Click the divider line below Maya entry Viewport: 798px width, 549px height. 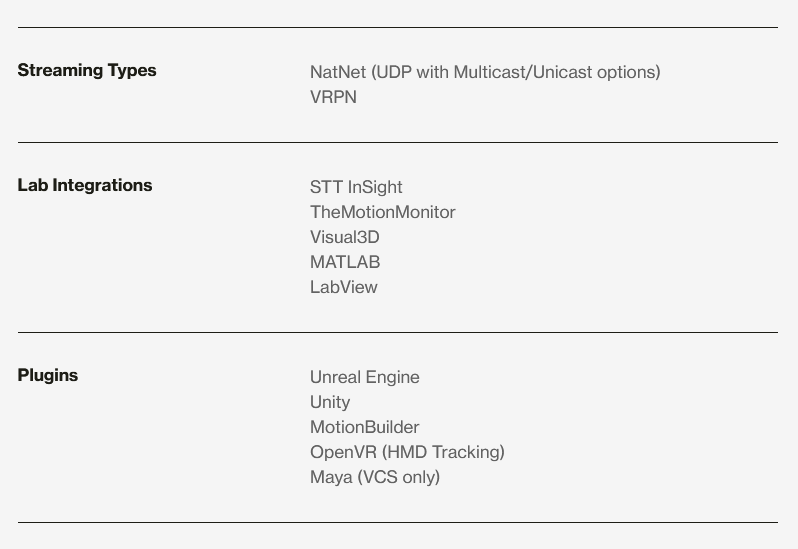[x=398, y=522]
